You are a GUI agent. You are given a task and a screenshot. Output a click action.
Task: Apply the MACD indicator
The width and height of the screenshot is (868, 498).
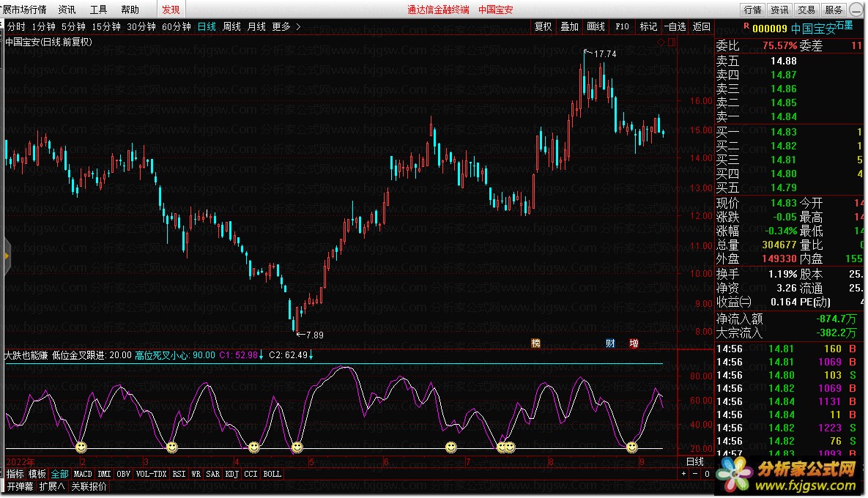(x=83, y=474)
